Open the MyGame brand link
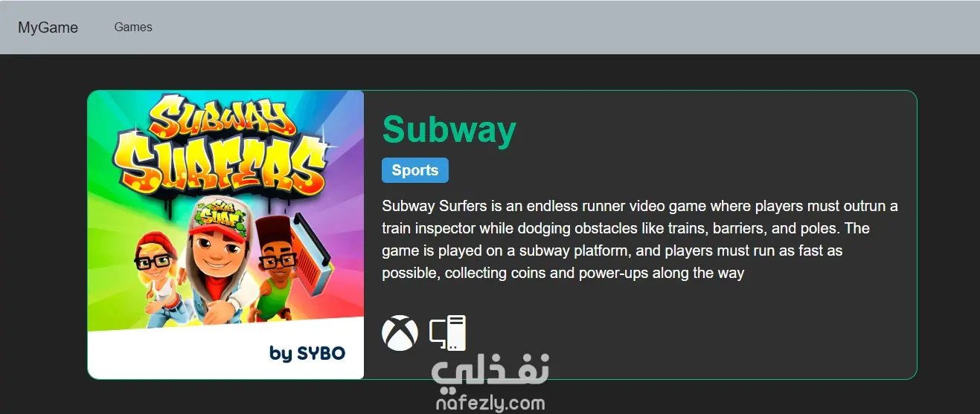 coord(48,28)
